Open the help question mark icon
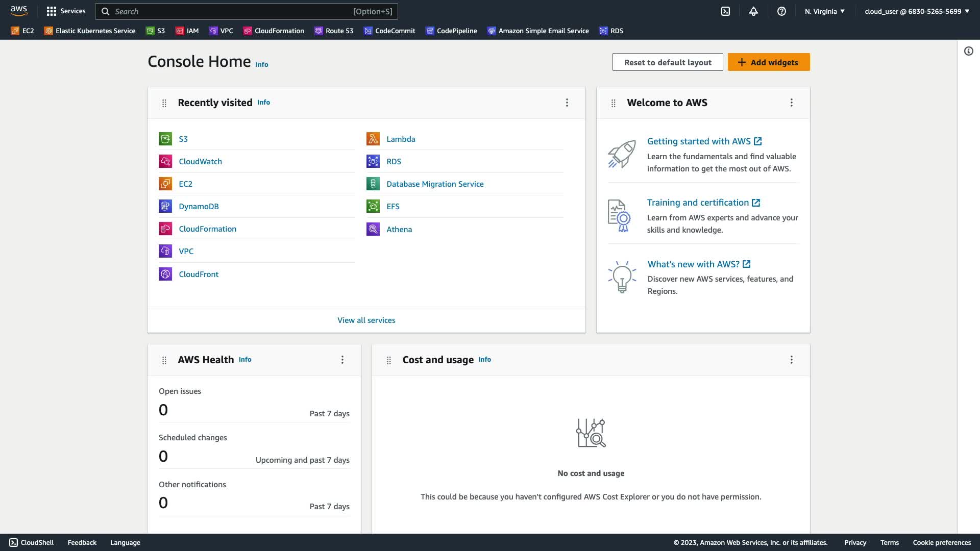Screen dimensions: 980x551 tap(781, 11)
